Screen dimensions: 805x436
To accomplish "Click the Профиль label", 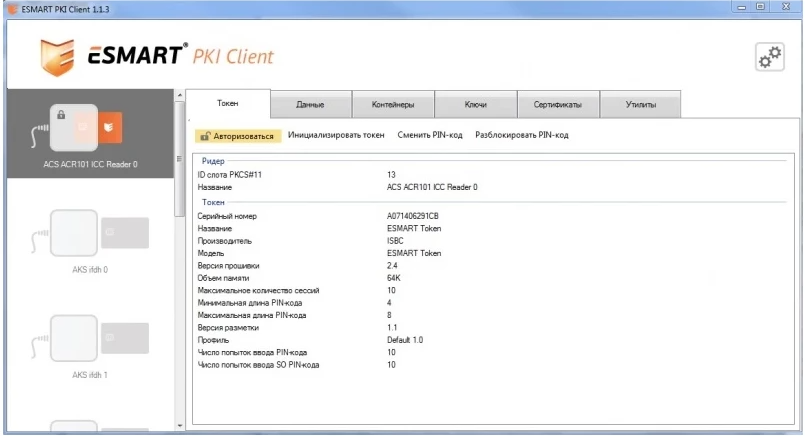I will pos(213,340).
